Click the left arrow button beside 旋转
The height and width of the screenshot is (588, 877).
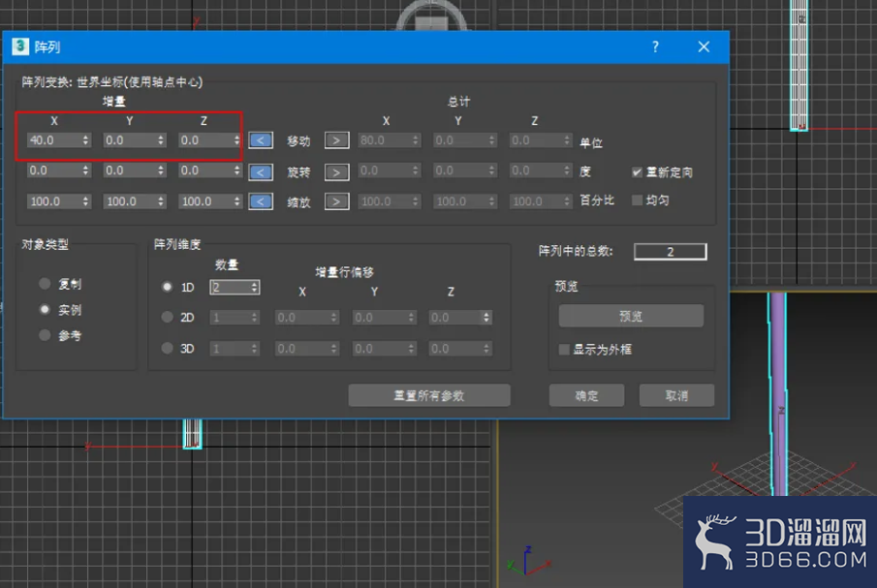pos(261,171)
